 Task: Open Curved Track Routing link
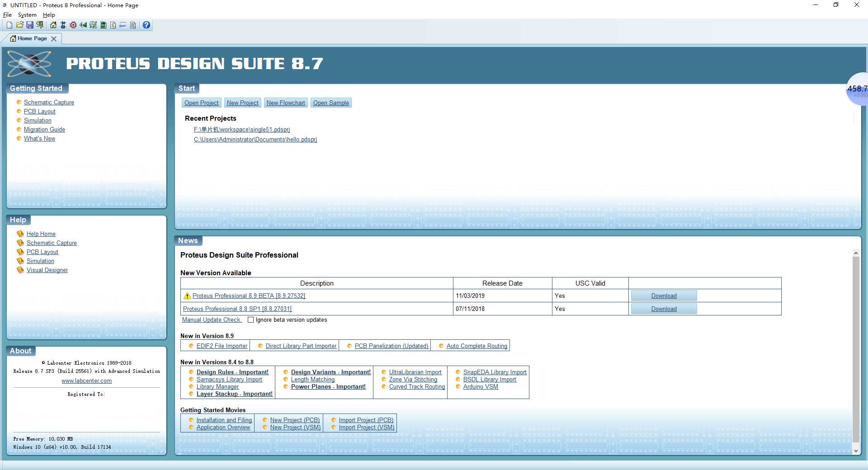coord(417,387)
